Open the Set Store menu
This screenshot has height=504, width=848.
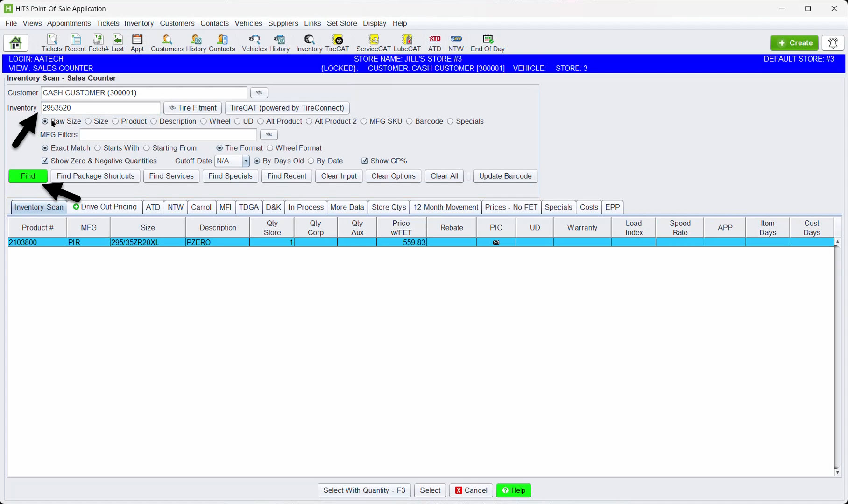(x=341, y=23)
